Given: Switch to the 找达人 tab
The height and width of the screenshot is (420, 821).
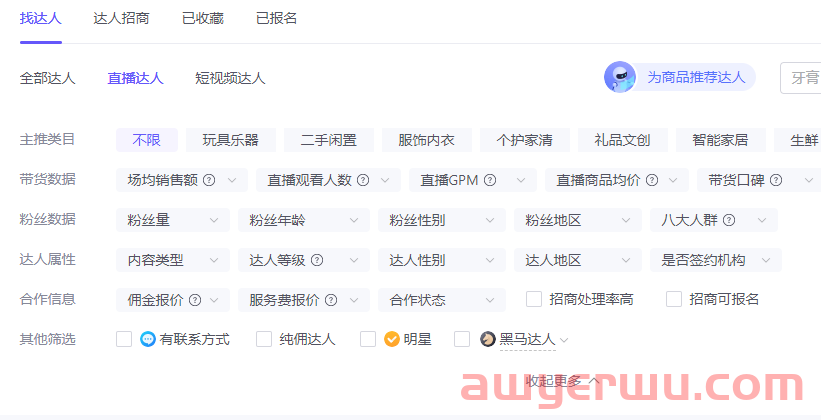Looking at the screenshot, I should (41, 18).
